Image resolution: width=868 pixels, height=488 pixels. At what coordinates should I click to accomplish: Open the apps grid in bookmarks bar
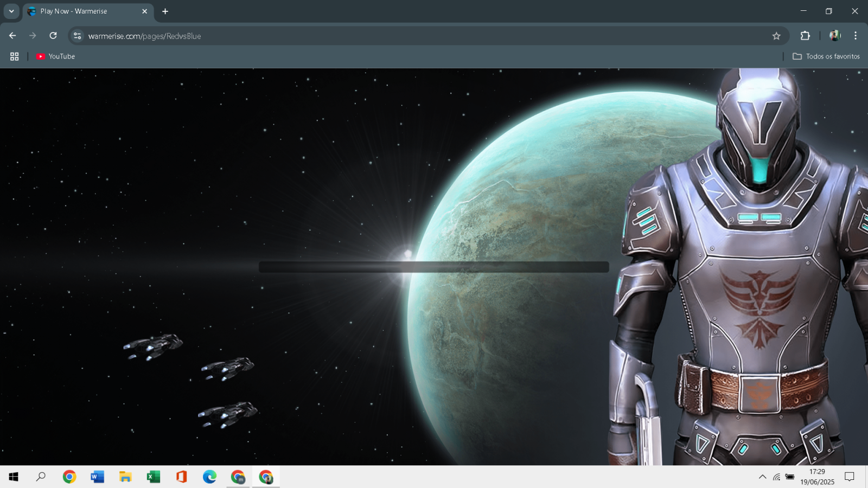15,56
